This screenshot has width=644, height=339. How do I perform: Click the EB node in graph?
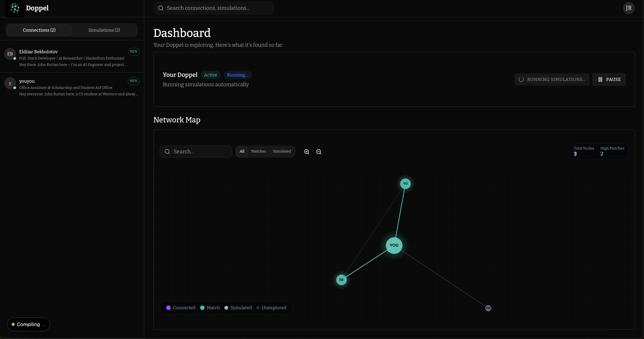[x=341, y=280]
